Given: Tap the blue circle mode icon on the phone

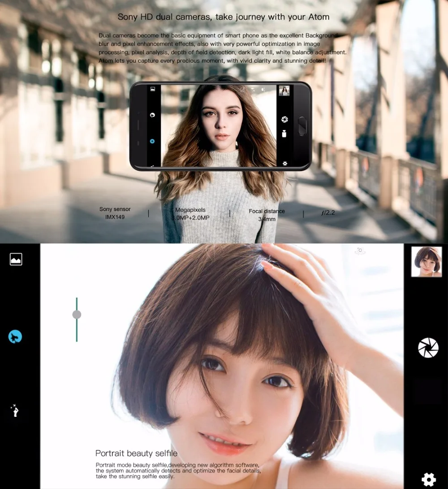Looking at the screenshot, I should pos(152,141).
